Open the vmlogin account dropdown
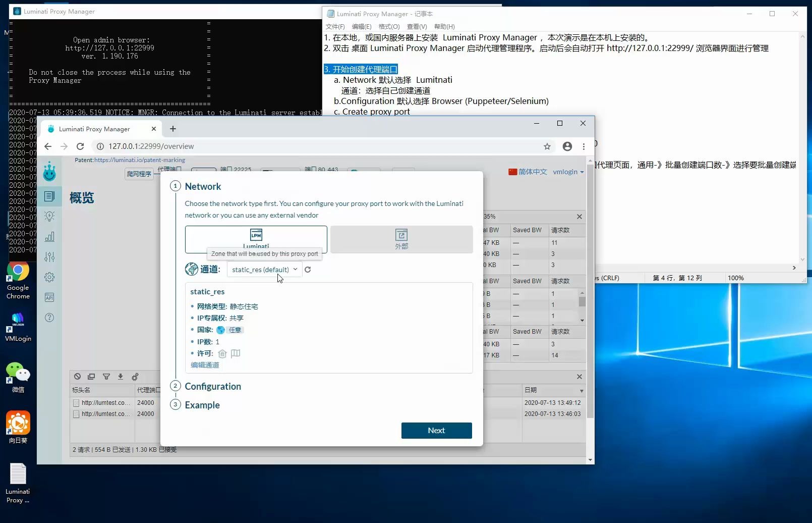 [x=568, y=172]
